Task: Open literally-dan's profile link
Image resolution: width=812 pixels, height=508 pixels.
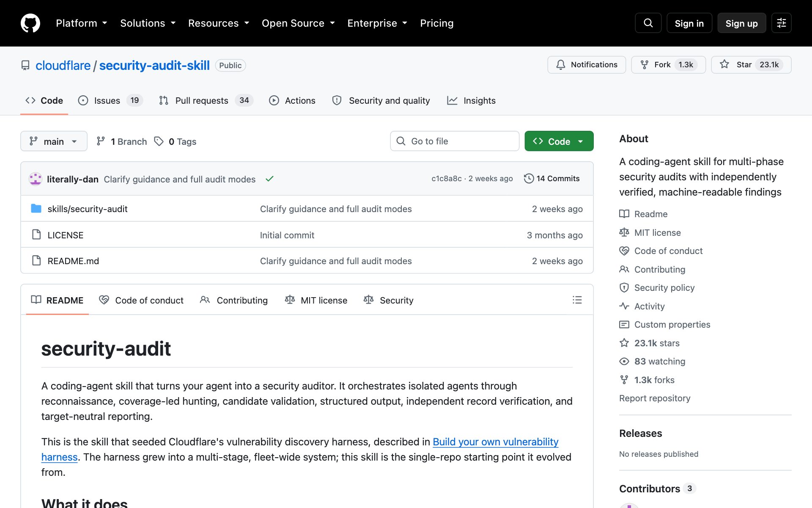Action: click(x=73, y=179)
